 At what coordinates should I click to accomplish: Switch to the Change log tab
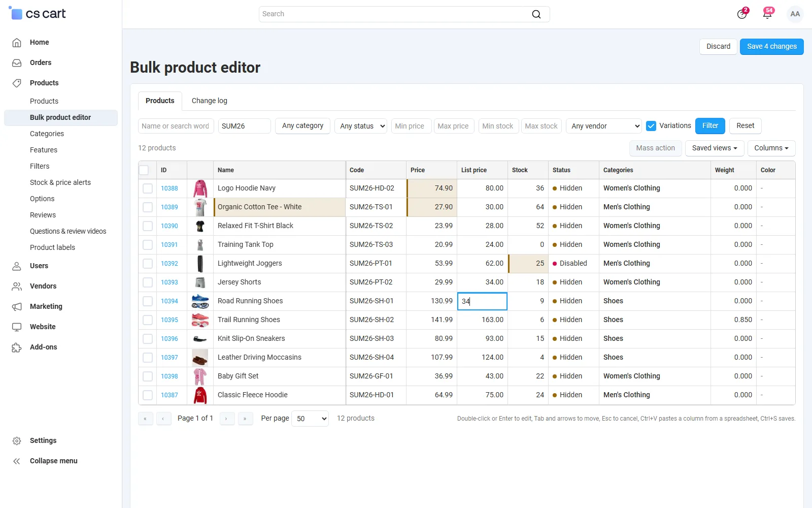210,101
